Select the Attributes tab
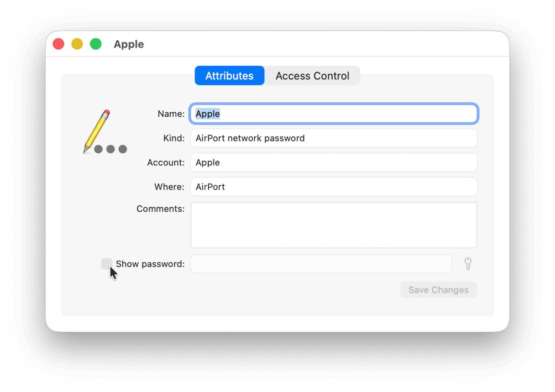Screen dimensions: 555x392 point(229,76)
